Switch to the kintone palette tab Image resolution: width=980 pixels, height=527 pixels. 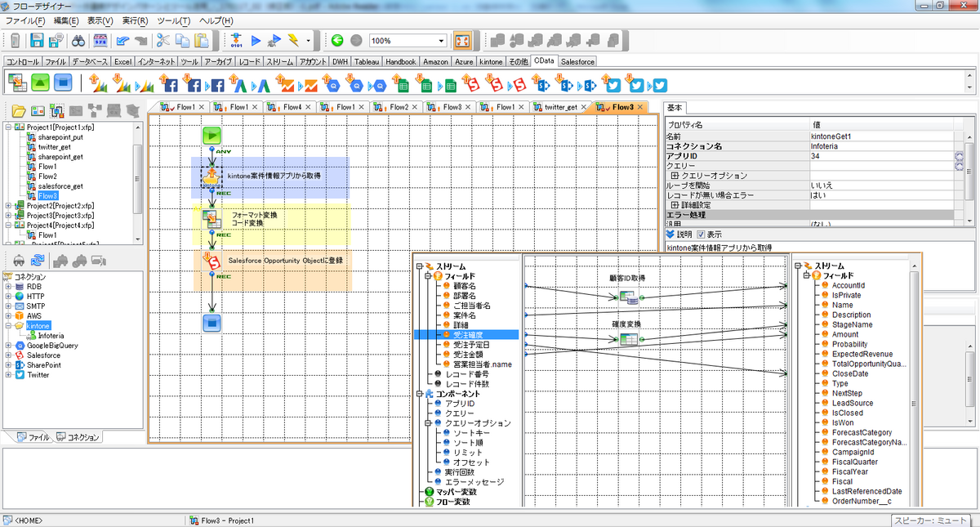point(491,61)
